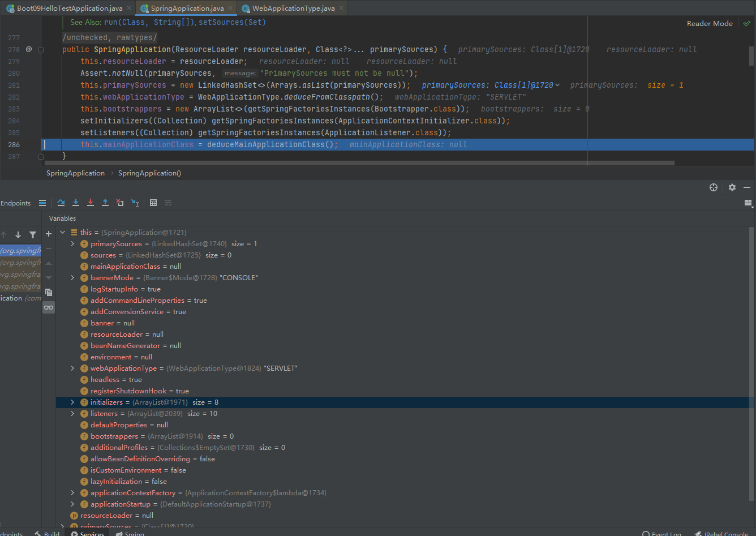The height and width of the screenshot is (536, 756).
Task: Click the Drop Frame icon
Action: coord(120,203)
